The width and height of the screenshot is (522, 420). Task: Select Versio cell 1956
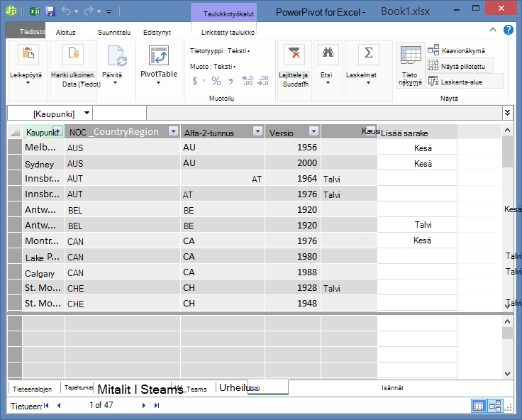tap(293, 148)
